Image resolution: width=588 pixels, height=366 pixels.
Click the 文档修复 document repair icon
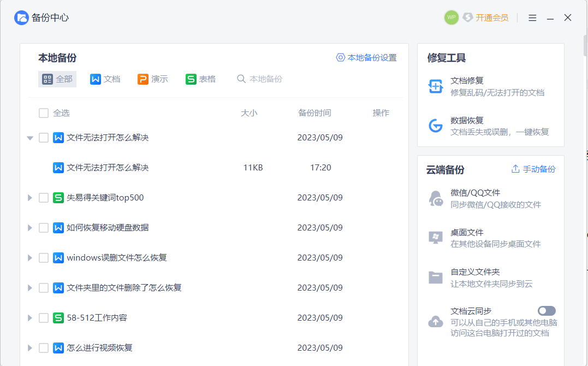435,86
